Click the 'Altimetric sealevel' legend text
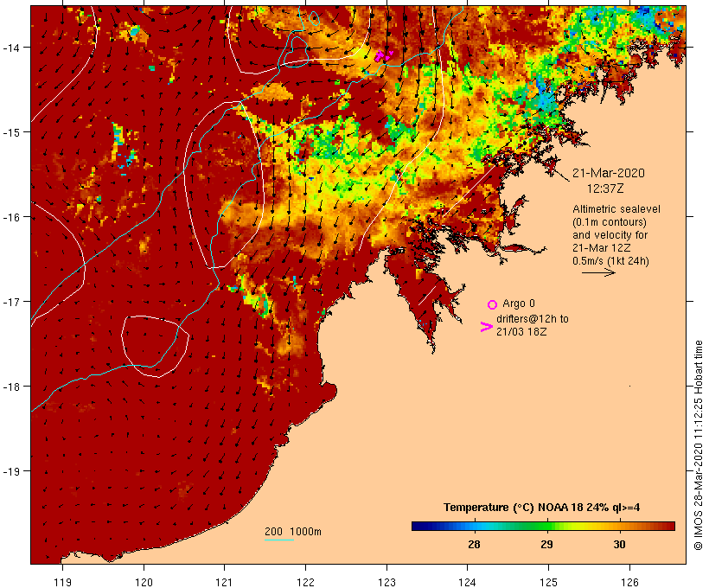The width and height of the screenshot is (709, 588). (616, 209)
